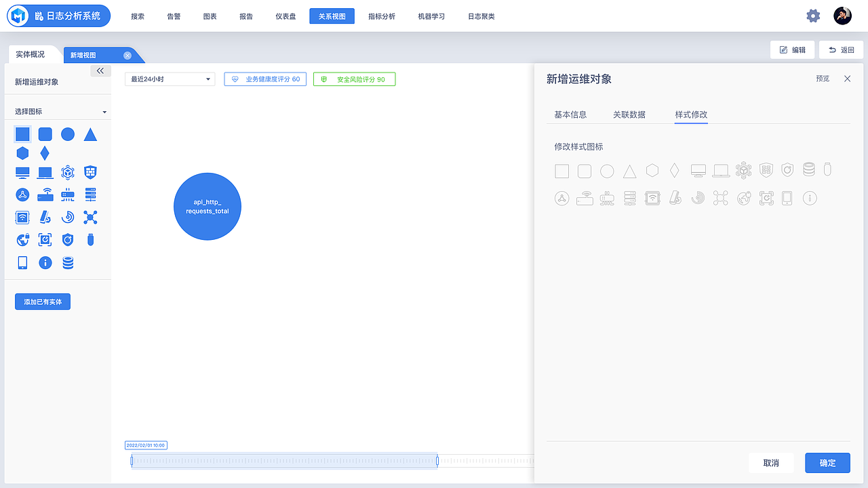Screen dimensions: 868x488
Task: Select the api_http_requests_total node
Action: (x=207, y=207)
